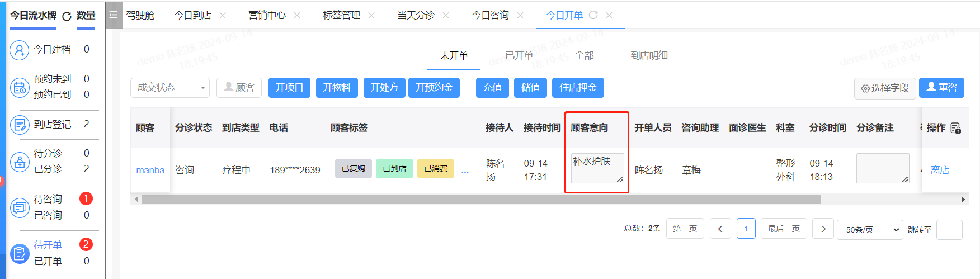This screenshot has width=980, height=279.
Task: Click the 开项目 button
Action: (289, 88)
